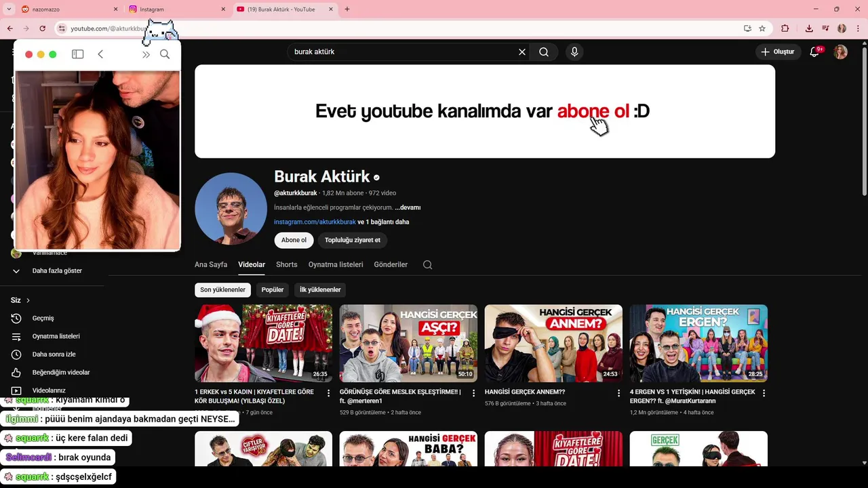
Task: Bookmark this page with the star icon
Action: (x=762, y=28)
